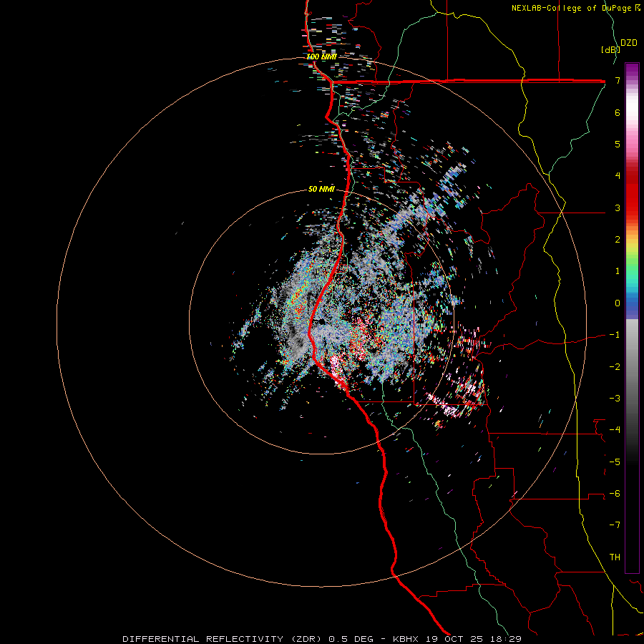Select the -2 value on the scale
The width and height of the screenshot is (644, 644).
[615, 367]
